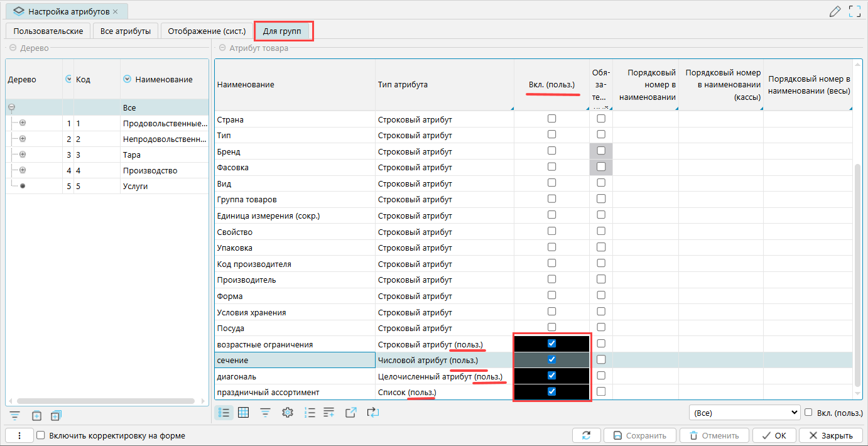The image size is (868, 446).
Task: Click filter icon under the tree panel
Action: [x=15, y=415]
